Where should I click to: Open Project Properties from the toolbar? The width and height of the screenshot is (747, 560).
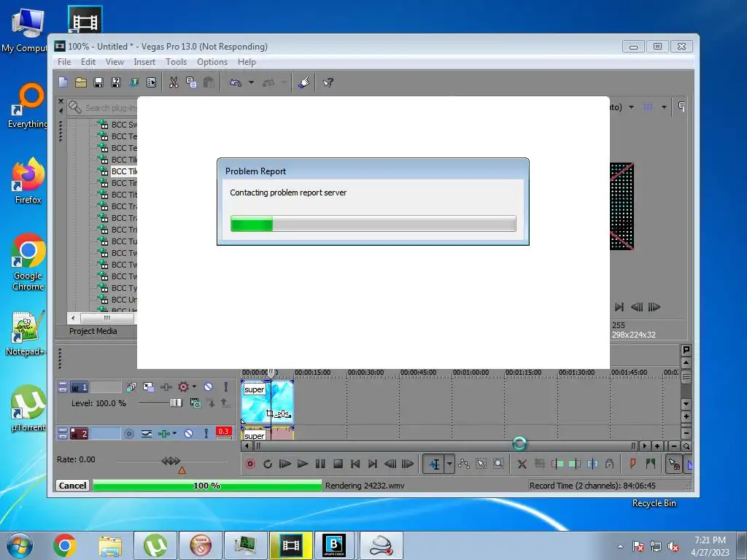[152, 82]
